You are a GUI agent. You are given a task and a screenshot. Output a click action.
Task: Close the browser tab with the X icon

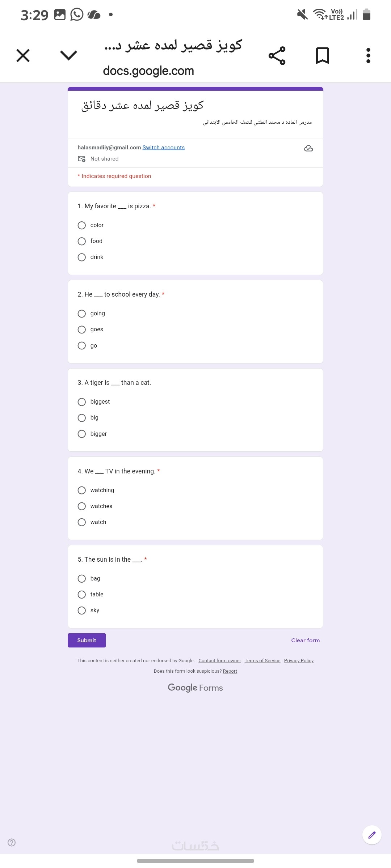23,56
